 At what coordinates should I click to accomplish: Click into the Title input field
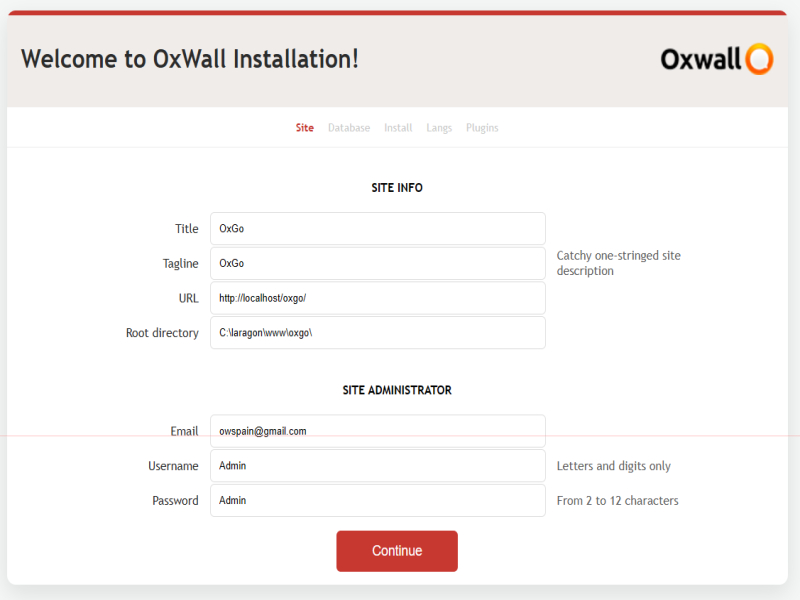click(377, 229)
